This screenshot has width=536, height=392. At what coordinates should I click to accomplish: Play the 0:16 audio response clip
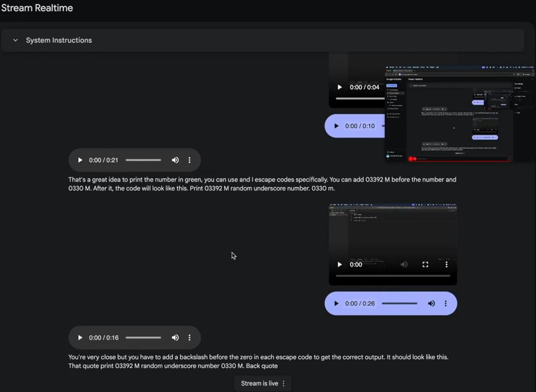tap(80, 338)
